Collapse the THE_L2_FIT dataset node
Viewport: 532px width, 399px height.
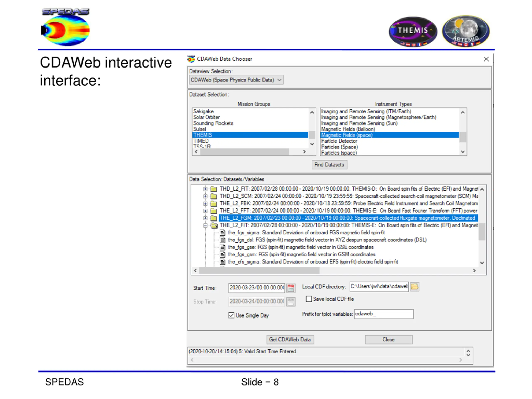205,226
